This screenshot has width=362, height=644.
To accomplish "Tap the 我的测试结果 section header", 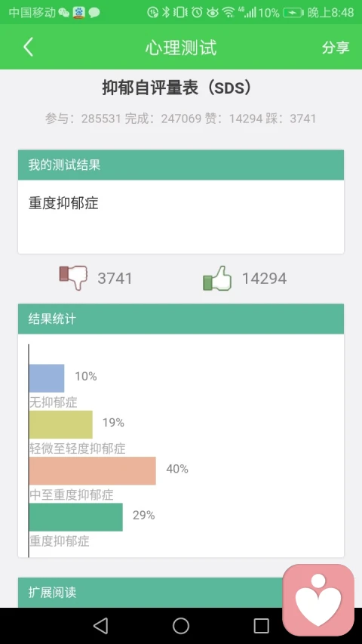I will pos(181,165).
